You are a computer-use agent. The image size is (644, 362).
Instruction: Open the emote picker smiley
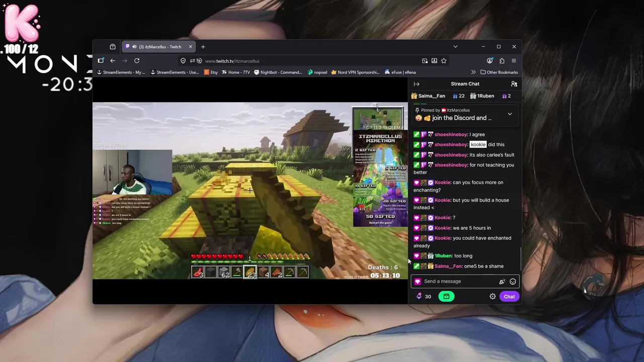coord(513,282)
